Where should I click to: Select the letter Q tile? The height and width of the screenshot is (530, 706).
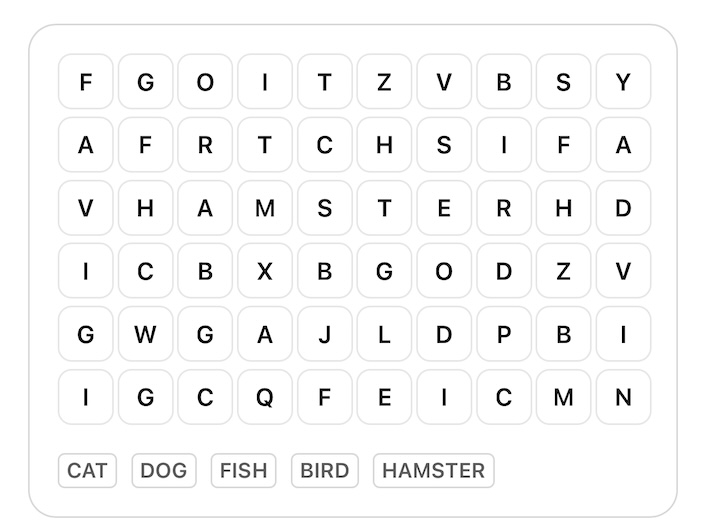(265, 397)
